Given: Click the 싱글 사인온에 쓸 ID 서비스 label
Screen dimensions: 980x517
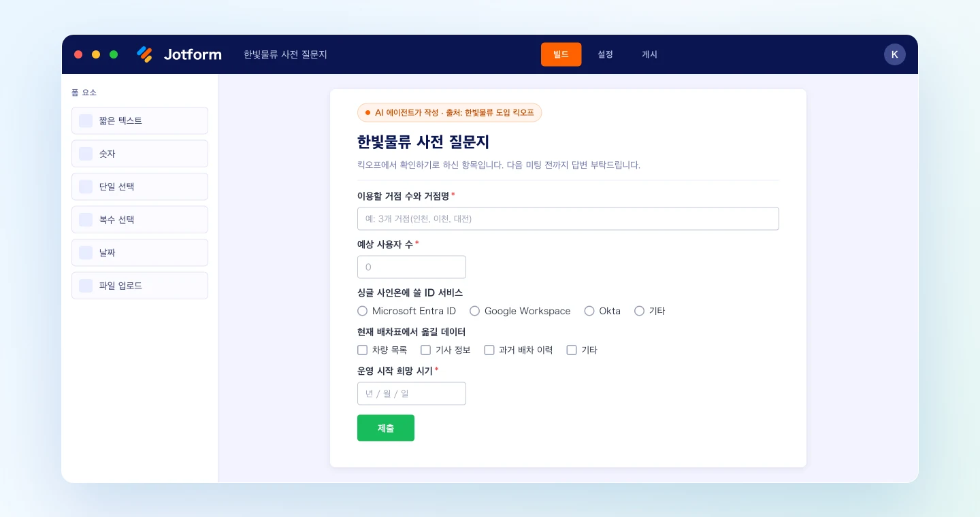Looking at the screenshot, I should tap(410, 293).
